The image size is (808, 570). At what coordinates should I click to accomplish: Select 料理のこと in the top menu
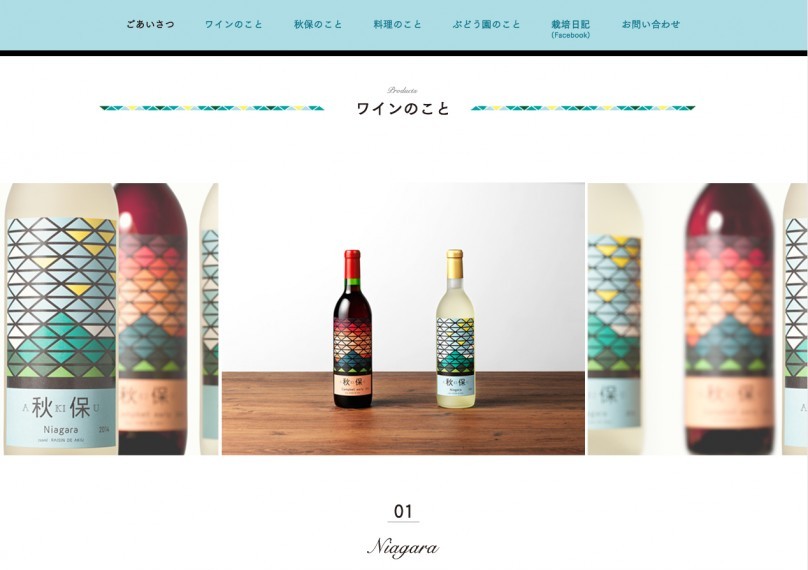[397, 24]
